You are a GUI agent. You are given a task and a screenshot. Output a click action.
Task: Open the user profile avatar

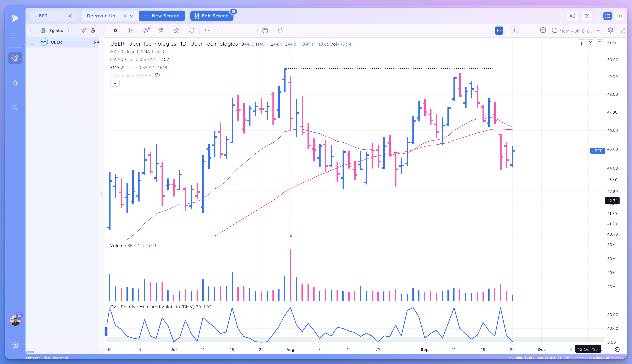coord(15,320)
